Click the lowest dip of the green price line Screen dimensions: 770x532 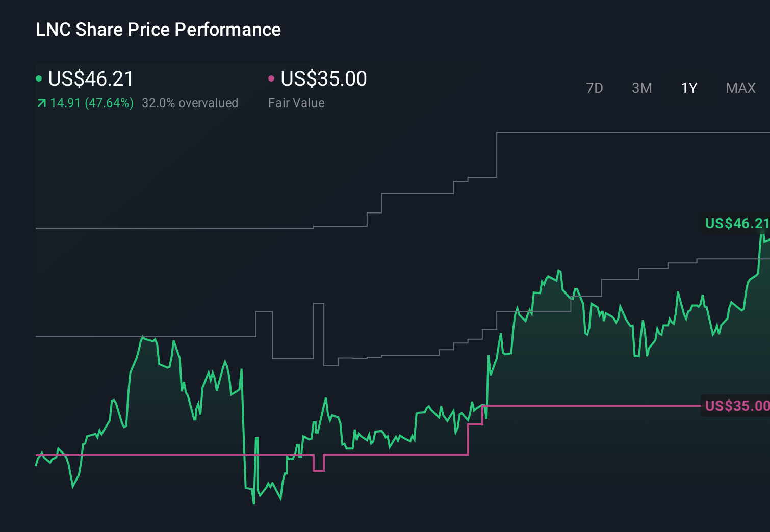point(253,503)
